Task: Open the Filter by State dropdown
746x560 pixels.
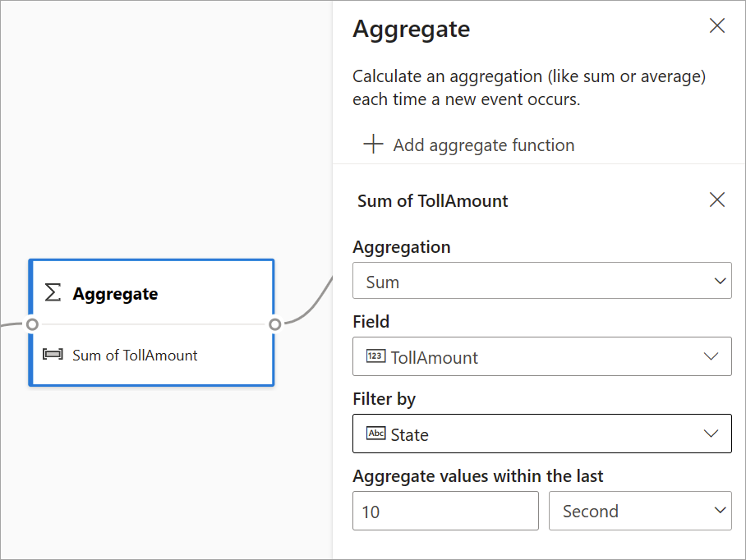Action: tap(541, 434)
